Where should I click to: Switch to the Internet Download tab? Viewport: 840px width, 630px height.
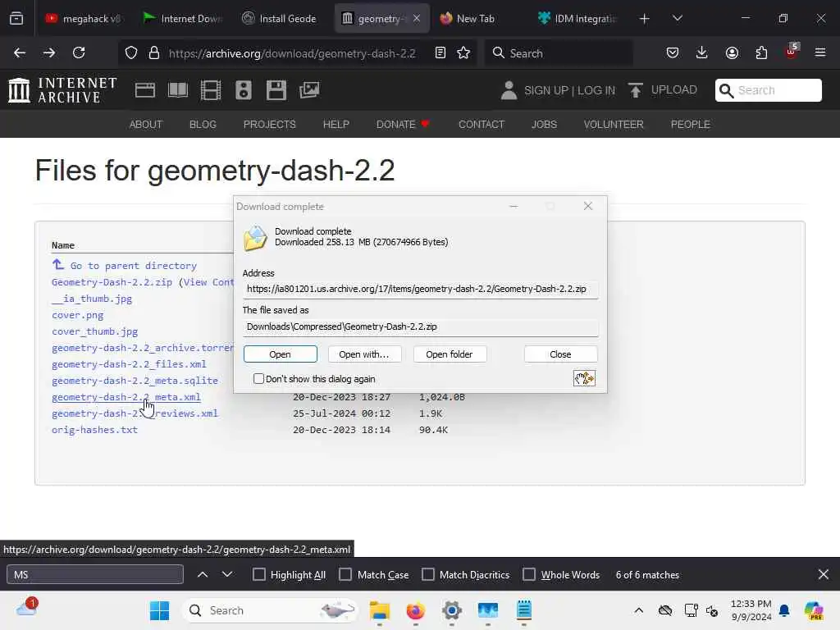183,19
